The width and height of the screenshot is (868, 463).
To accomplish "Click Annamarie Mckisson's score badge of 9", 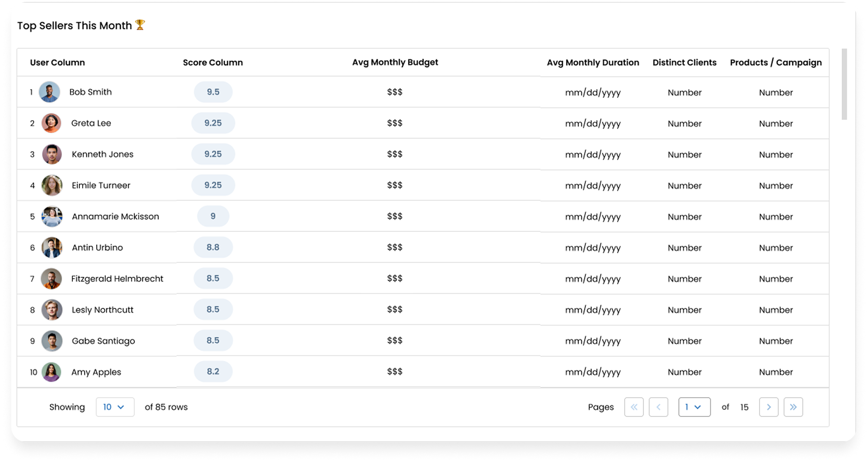I will tap(213, 216).
